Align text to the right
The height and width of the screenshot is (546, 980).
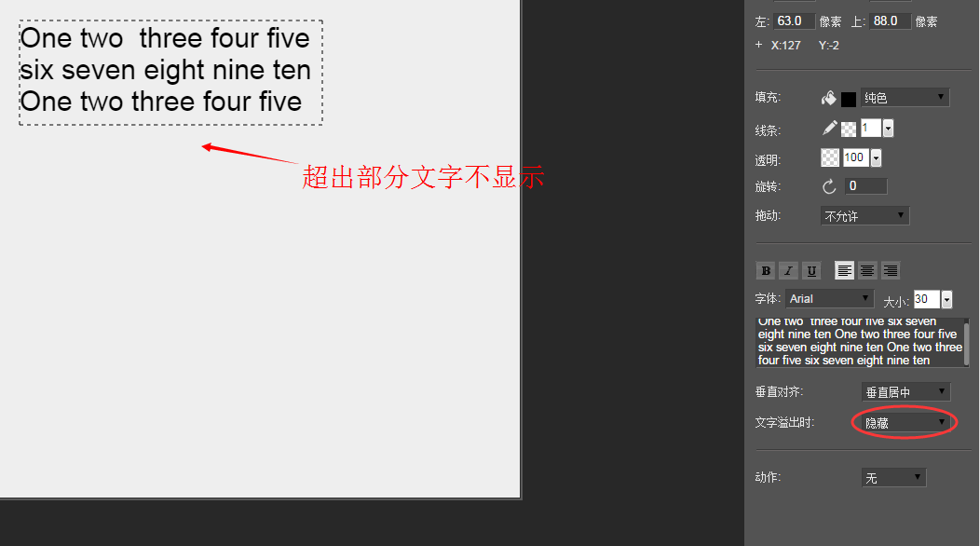tap(890, 271)
